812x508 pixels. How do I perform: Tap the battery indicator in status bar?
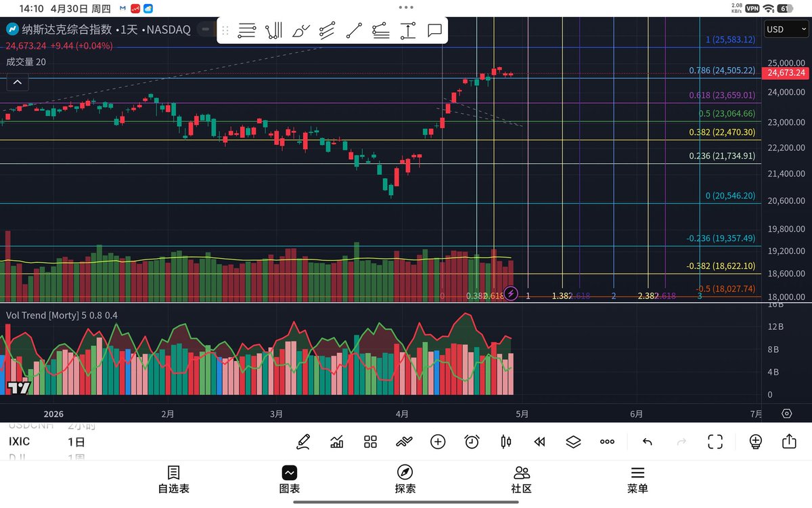(x=786, y=8)
